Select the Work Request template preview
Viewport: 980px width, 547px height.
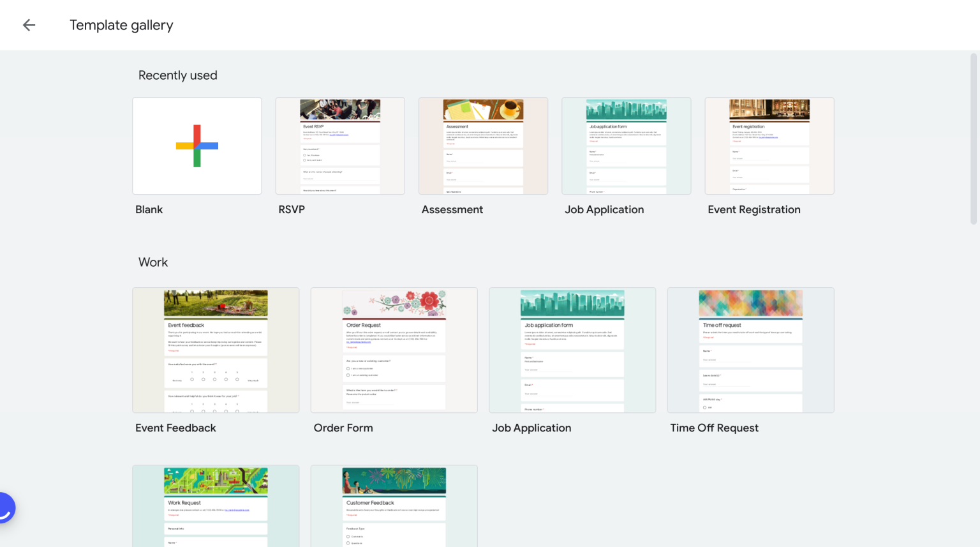215,506
